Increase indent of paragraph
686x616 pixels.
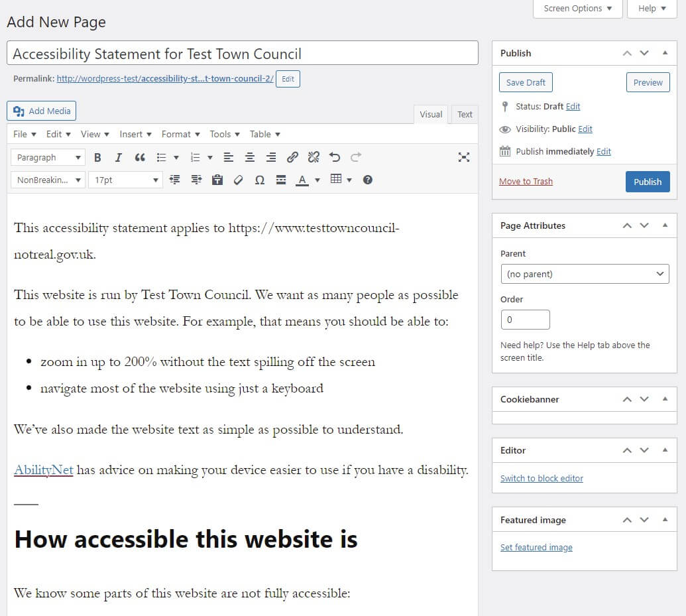196,180
